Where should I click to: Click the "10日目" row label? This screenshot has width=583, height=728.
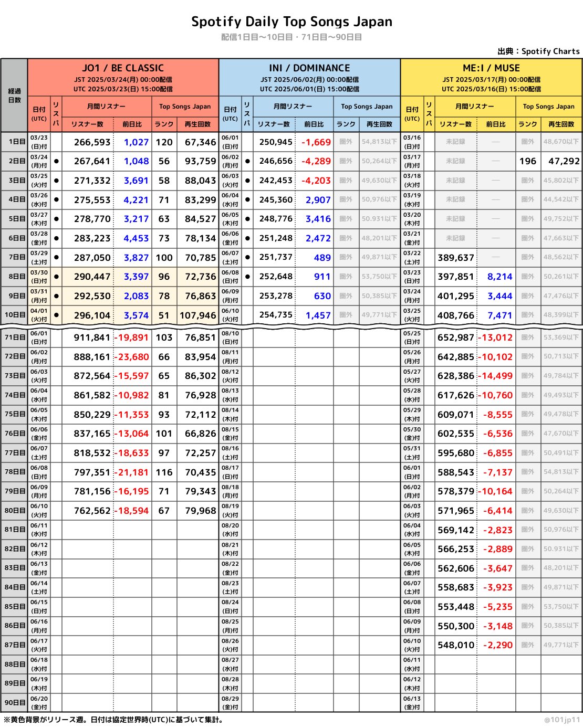tap(15, 315)
